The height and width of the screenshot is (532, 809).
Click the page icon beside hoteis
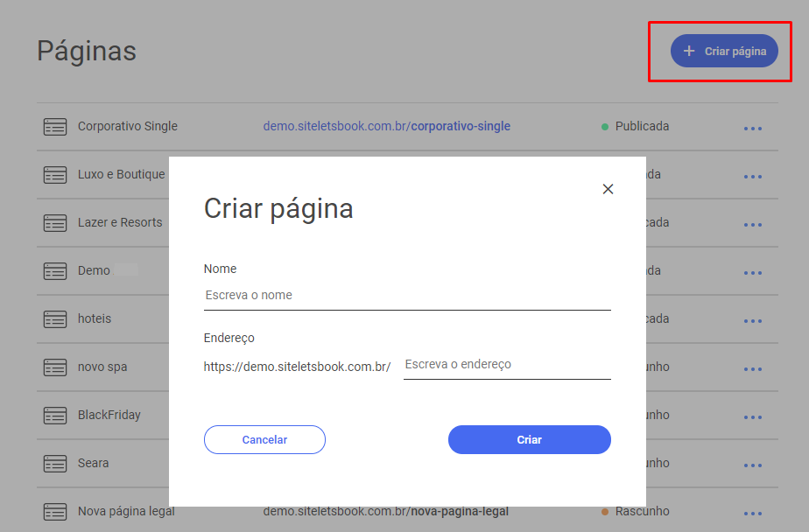coord(55,320)
